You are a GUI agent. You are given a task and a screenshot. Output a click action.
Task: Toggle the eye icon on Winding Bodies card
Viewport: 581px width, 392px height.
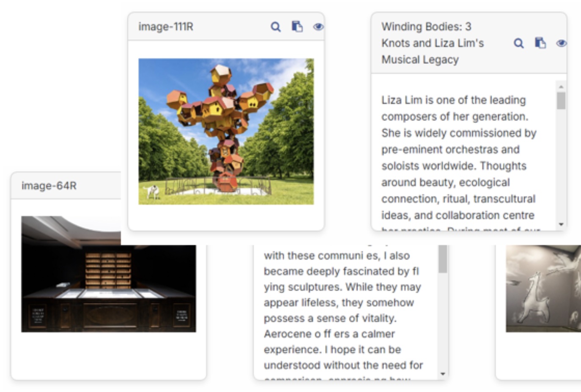[x=561, y=43]
